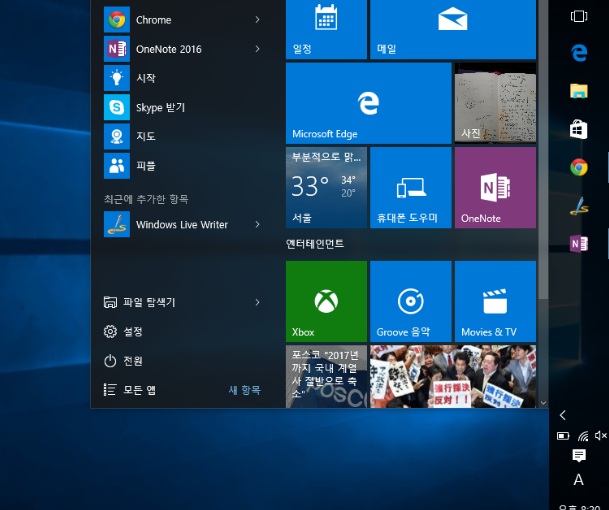Open Task View on the taskbar

(579, 16)
